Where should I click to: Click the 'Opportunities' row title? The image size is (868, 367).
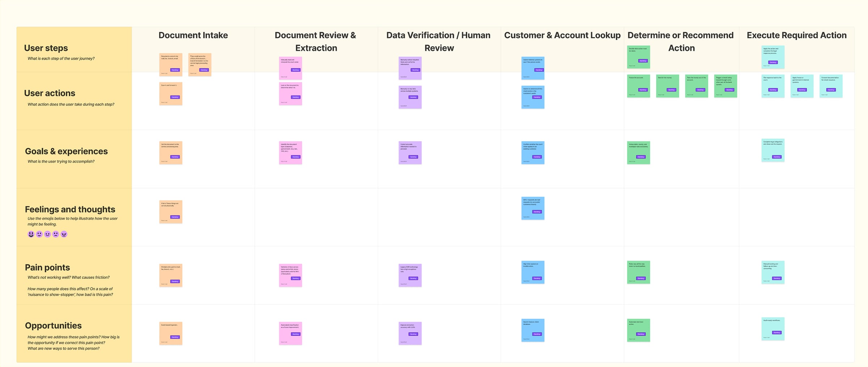coord(53,325)
